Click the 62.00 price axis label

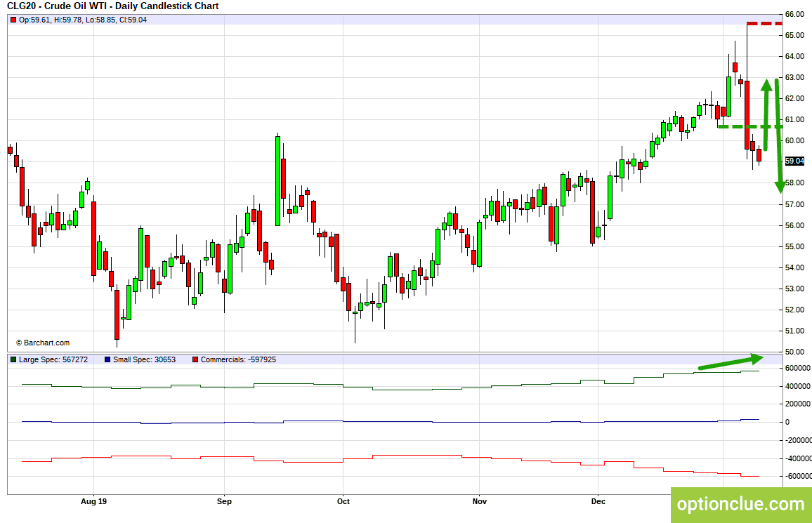[794, 99]
